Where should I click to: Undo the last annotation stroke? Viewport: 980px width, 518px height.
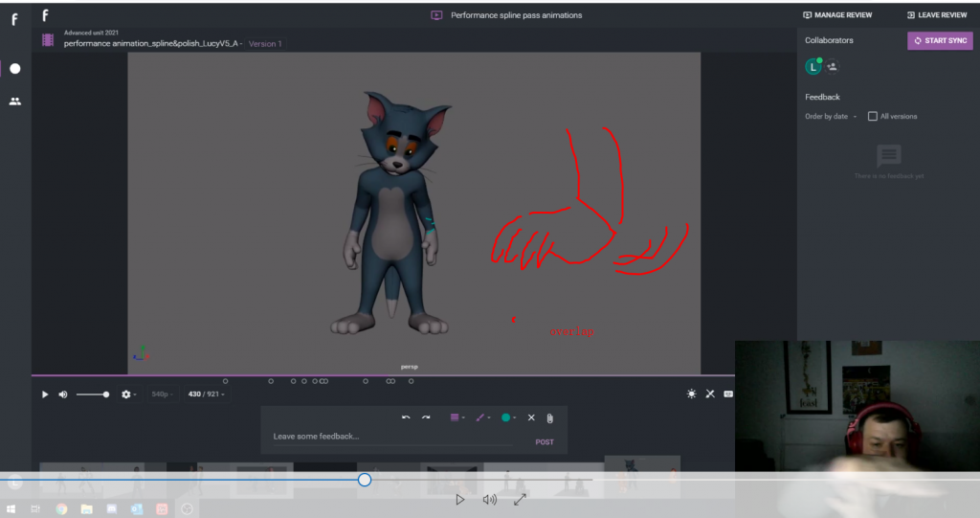tap(406, 417)
